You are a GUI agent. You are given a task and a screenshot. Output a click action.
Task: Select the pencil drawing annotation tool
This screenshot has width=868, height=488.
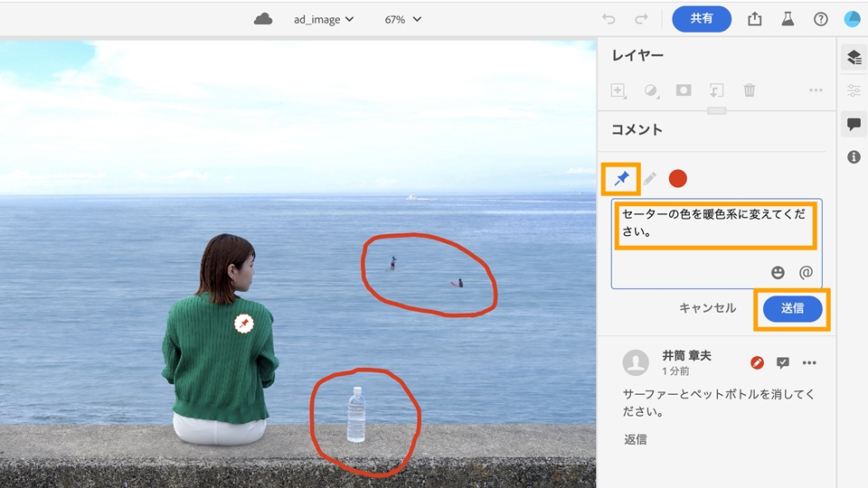(649, 178)
